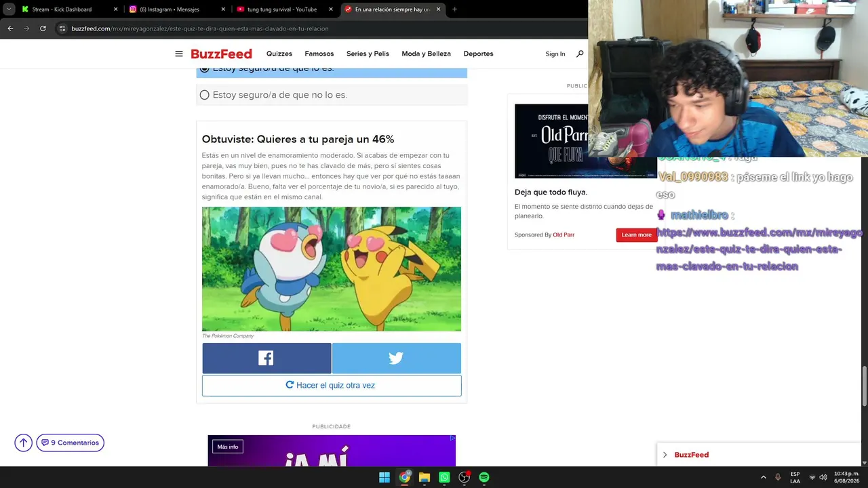Click the buzzfeed.com link in chat

pyautogui.click(x=759, y=249)
